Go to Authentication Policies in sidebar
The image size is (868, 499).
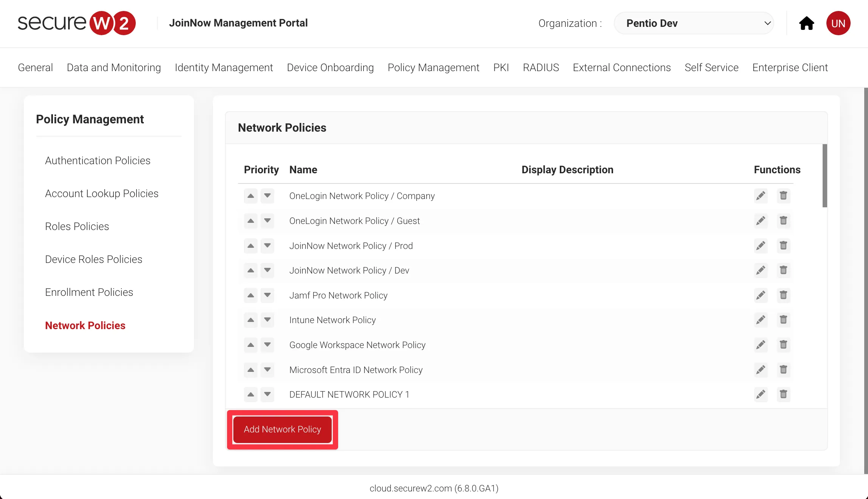pyautogui.click(x=98, y=161)
